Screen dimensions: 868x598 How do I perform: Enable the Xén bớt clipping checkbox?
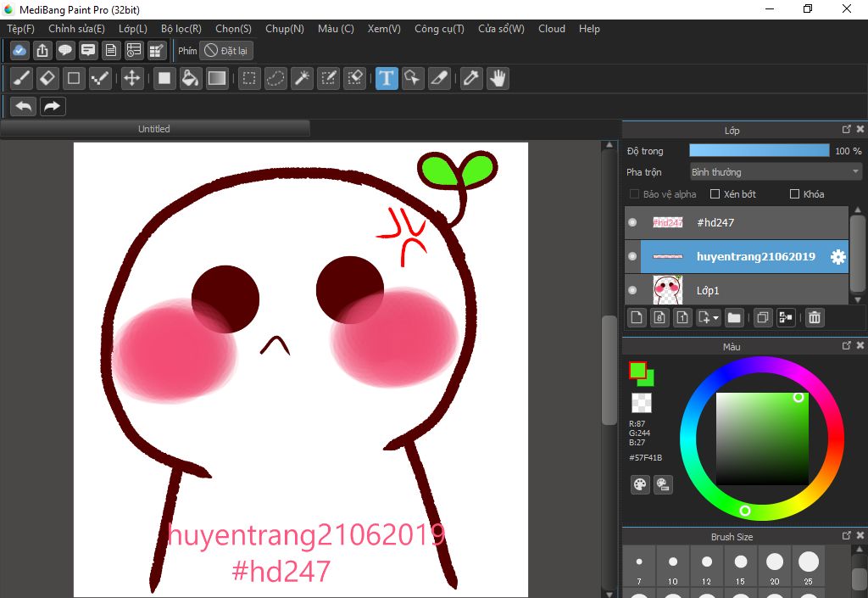(x=715, y=194)
